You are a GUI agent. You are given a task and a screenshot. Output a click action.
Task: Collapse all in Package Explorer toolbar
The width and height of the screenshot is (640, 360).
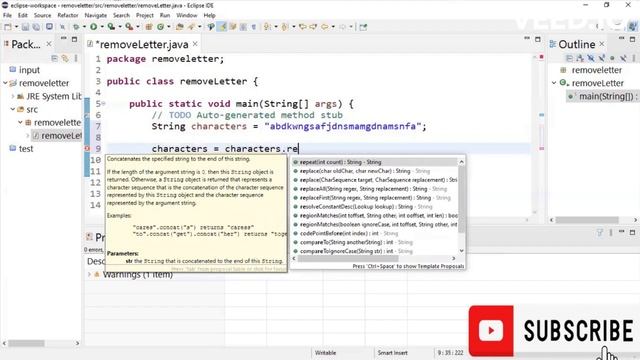click(54, 58)
